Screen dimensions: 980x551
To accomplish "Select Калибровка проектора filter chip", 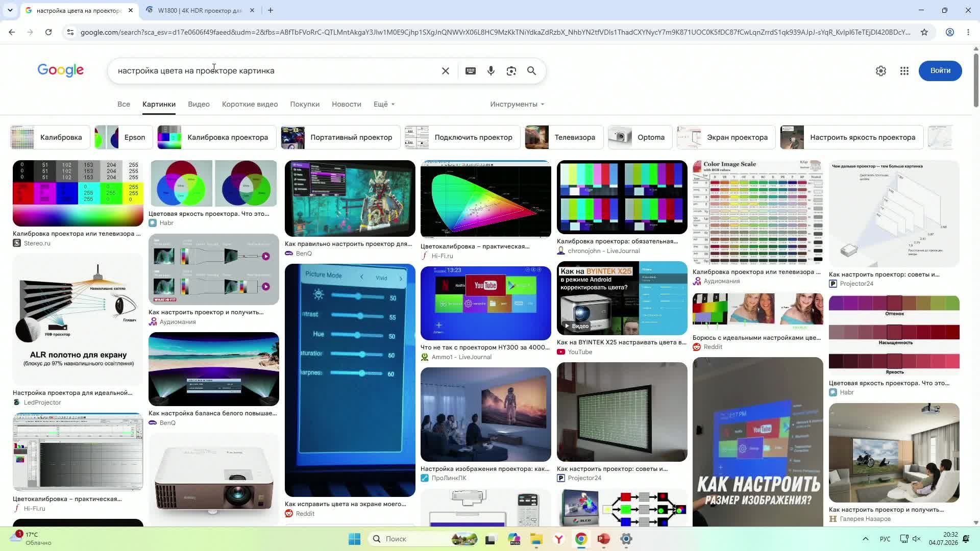I will point(216,137).
